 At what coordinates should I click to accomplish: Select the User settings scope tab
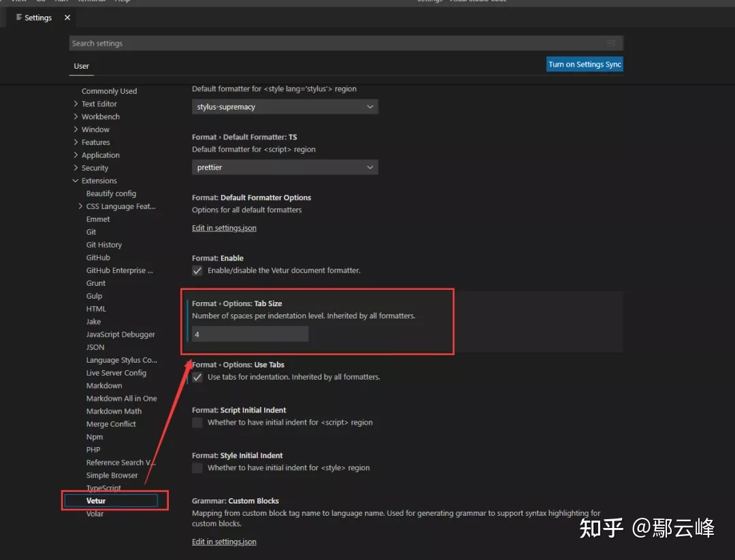(81, 66)
